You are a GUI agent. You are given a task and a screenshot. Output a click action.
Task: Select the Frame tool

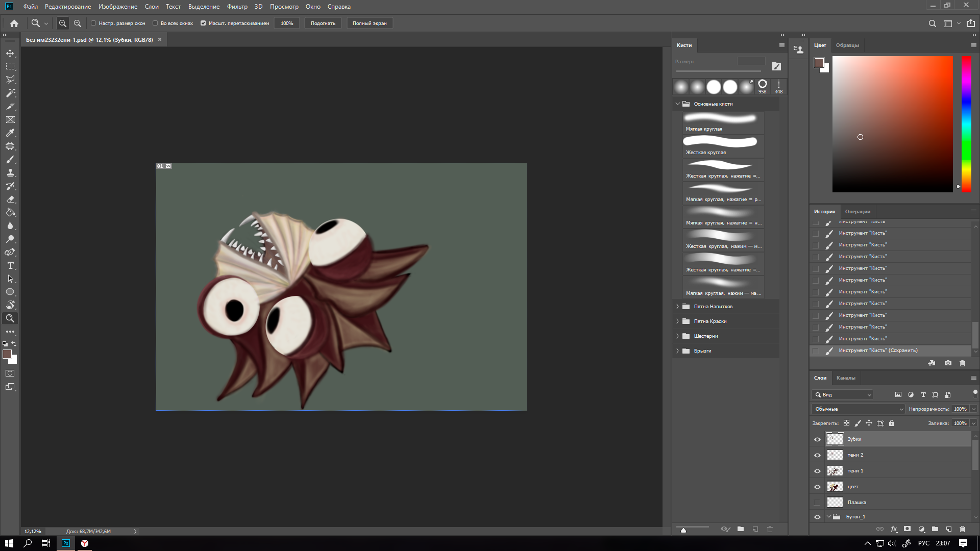pos(10,119)
